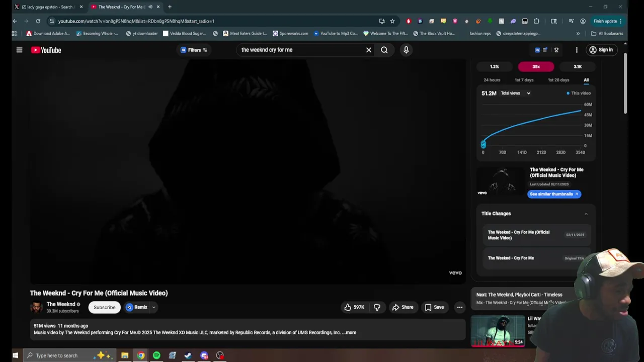
Task: Bookmark this page with the star
Action: pyautogui.click(x=392, y=21)
